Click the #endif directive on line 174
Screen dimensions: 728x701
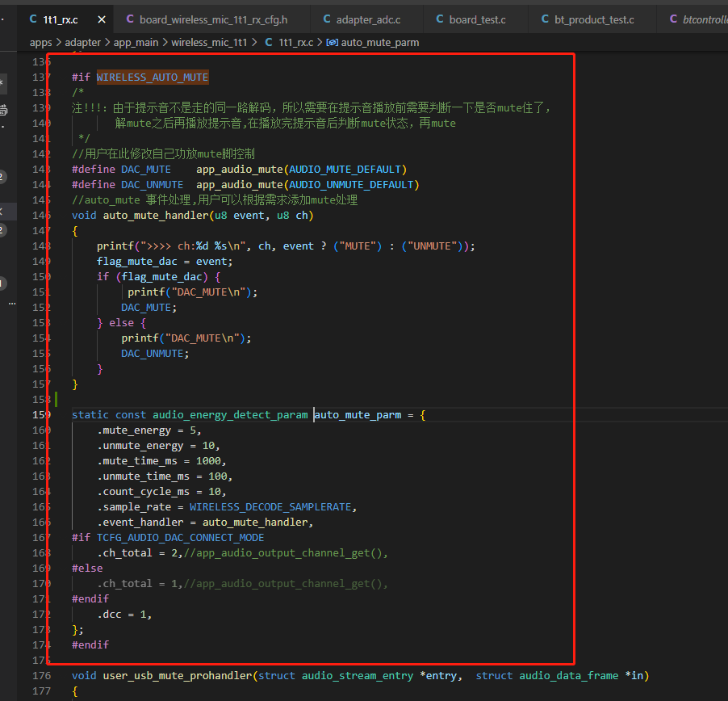point(90,644)
